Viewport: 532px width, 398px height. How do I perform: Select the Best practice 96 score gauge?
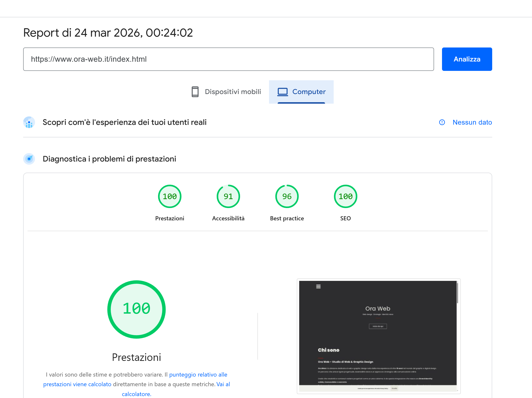point(287,196)
